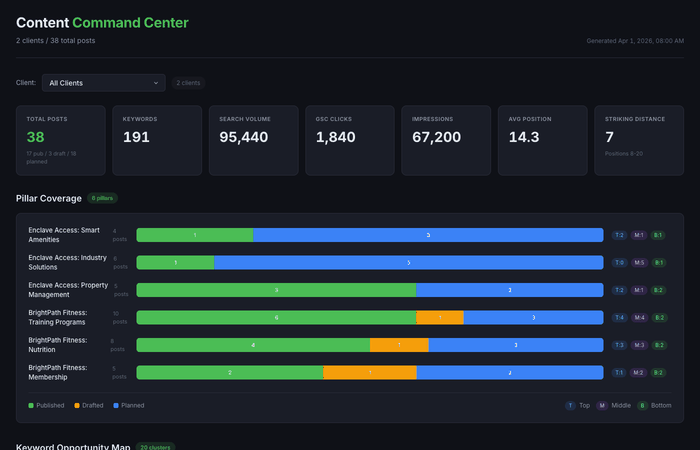
Task: Click B:2 badge in Membership row
Action: (658, 373)
